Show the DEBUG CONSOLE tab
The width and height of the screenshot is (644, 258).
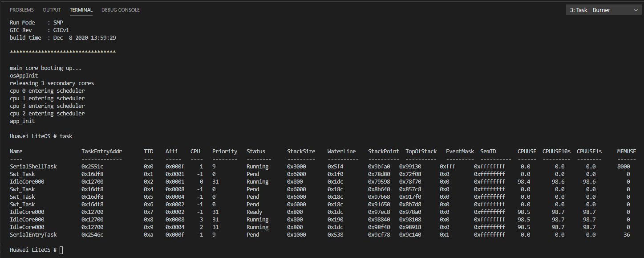[120, 10]
